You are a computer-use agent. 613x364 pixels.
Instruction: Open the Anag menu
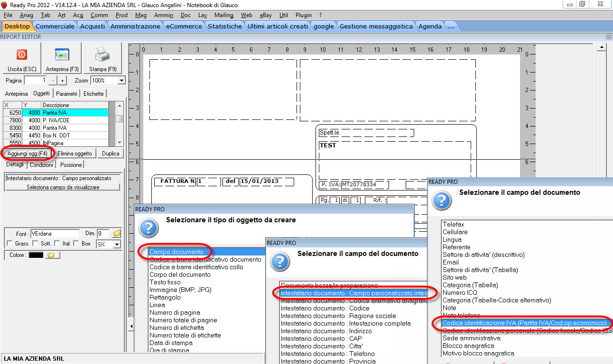coord(27,15)
